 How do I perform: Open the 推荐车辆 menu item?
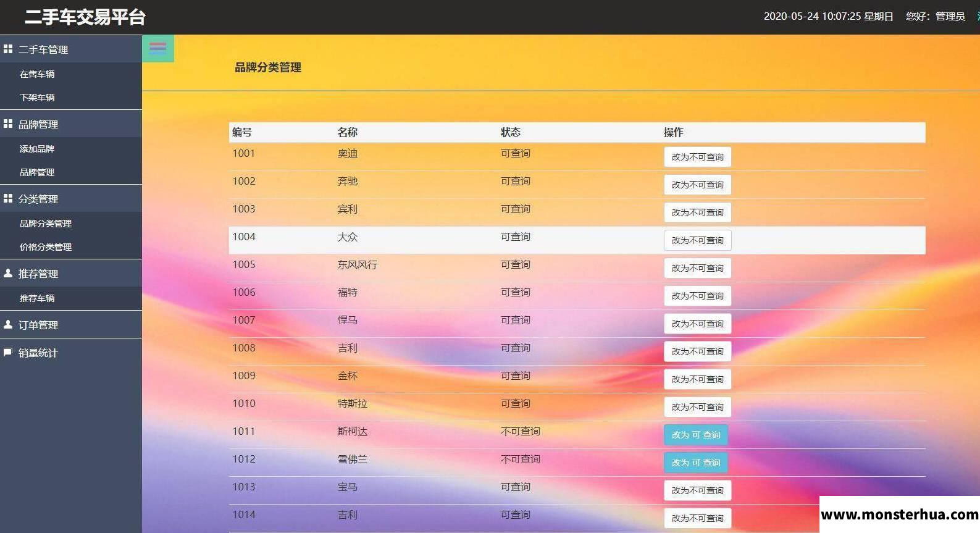37,298
